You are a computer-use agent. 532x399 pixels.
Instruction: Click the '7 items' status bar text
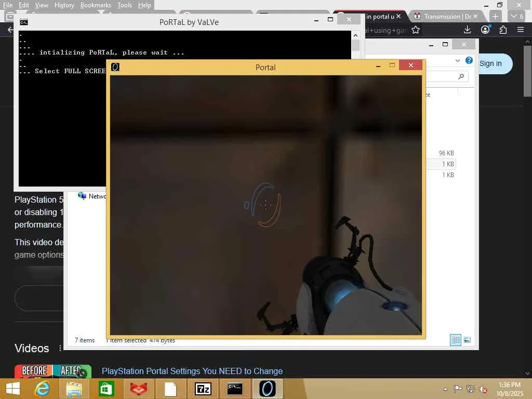coord(85,340)
